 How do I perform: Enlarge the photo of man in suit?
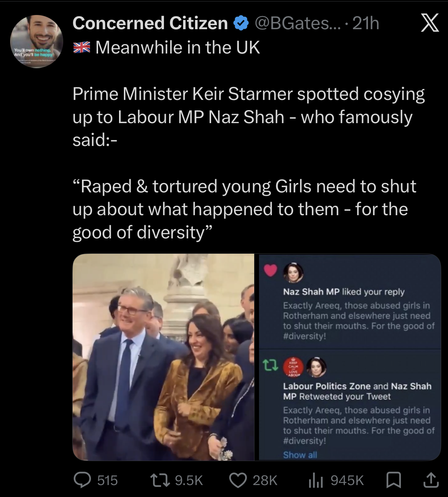click(164, 357)
